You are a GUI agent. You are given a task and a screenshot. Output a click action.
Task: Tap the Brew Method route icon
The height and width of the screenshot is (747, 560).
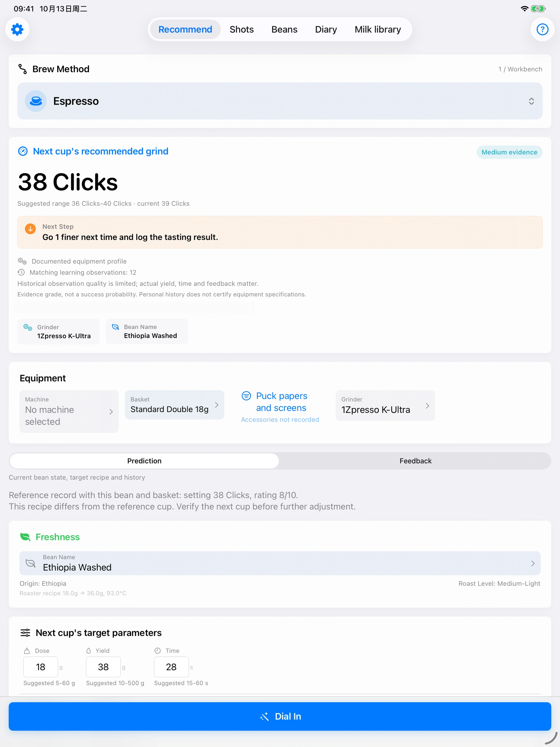coord(23,69)
